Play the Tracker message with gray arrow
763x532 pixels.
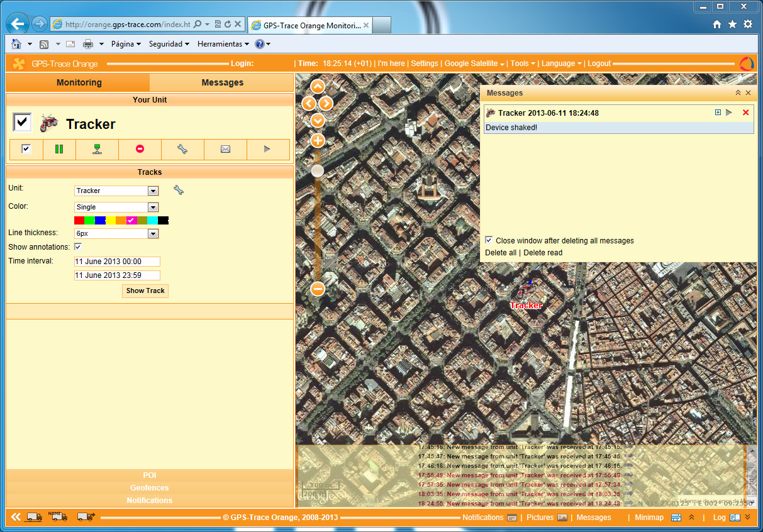(x=729, y=113)
